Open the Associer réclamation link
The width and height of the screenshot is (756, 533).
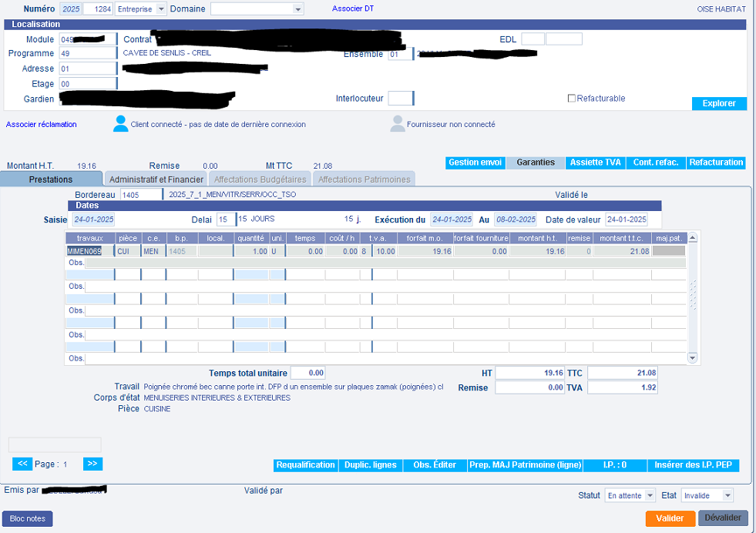(42, 124)
